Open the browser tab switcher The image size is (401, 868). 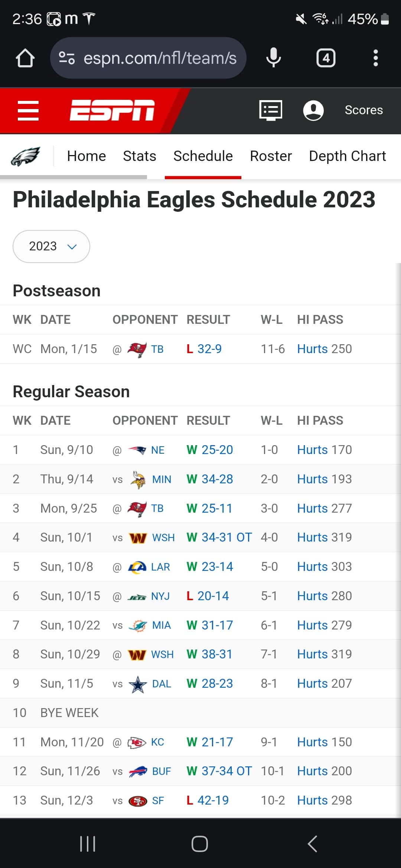pyautogui.click(x=326, y=58)
